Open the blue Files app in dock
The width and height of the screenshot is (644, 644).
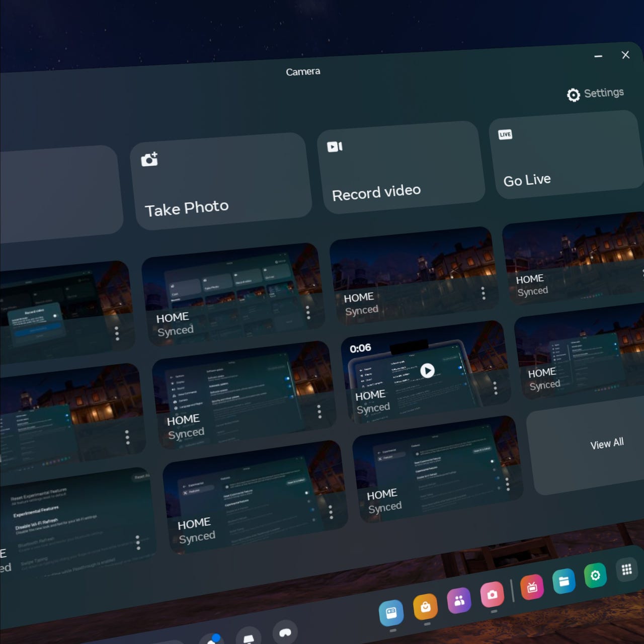[x=563, y=582]
